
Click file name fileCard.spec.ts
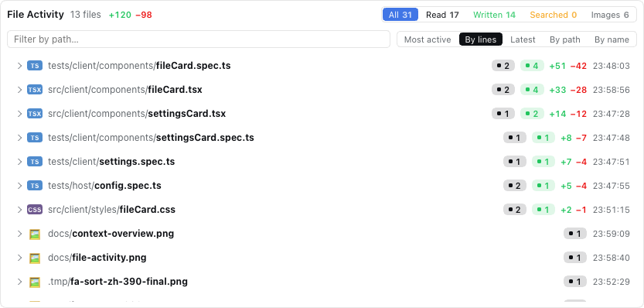193,66
